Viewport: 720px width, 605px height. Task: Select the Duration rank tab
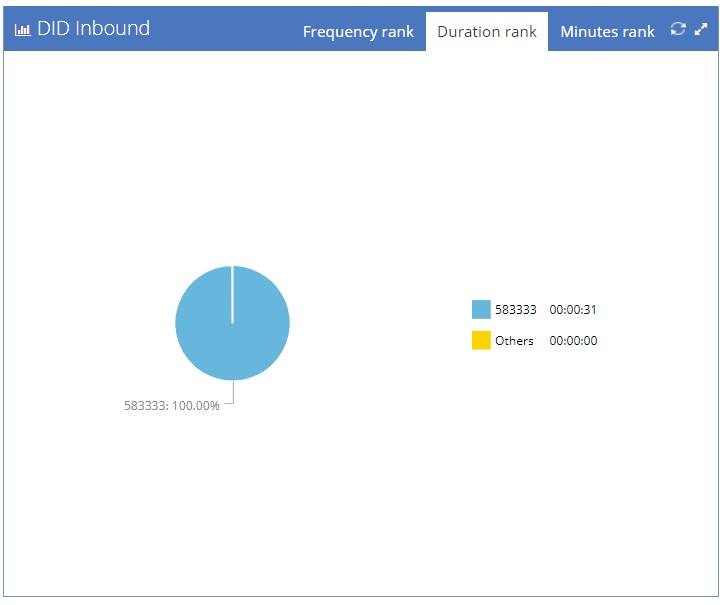487,31
